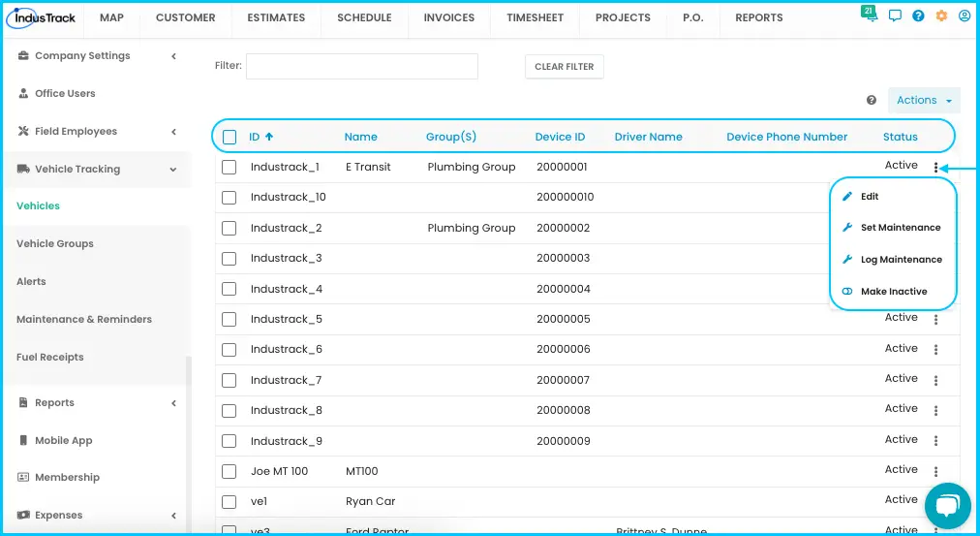Expand Company Settings chevron
The width and height of the screenshot is (980, 536).
coord(173,56)
